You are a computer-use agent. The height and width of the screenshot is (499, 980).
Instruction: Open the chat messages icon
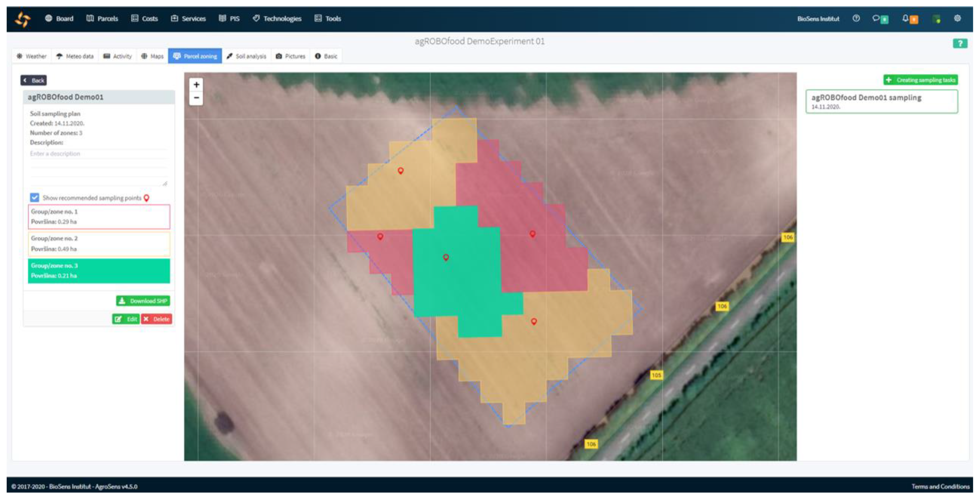pos(876,18)
